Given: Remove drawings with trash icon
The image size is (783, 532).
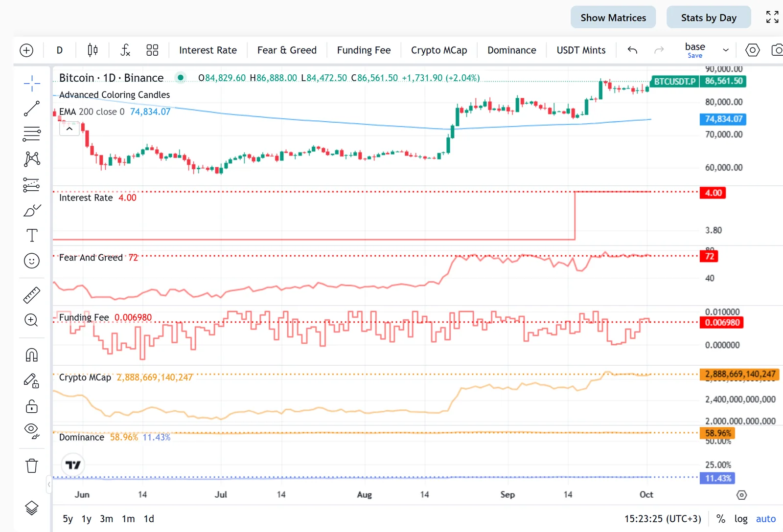Looking at the screenshot, I should point(32,465).
